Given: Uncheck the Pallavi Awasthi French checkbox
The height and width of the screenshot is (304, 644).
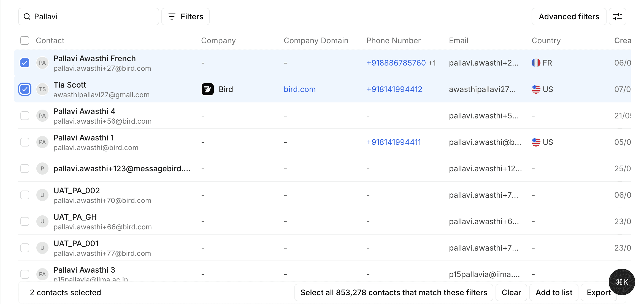Looking at the screenshot, I should coord(25,63).
